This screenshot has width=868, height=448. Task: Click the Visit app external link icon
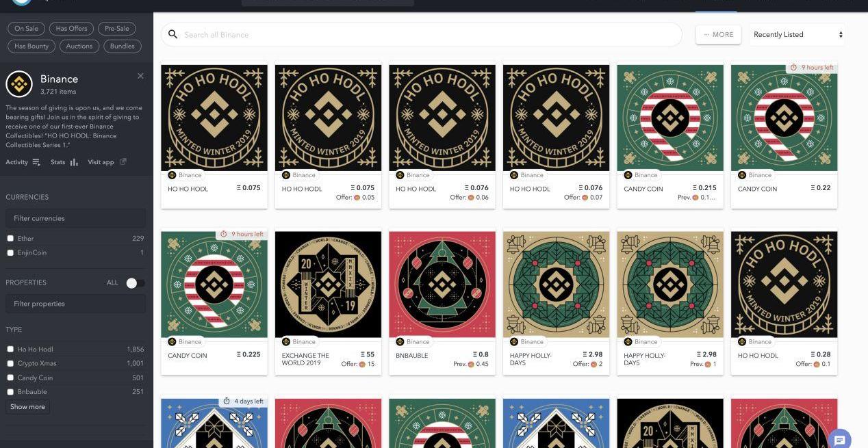point(123,162)
